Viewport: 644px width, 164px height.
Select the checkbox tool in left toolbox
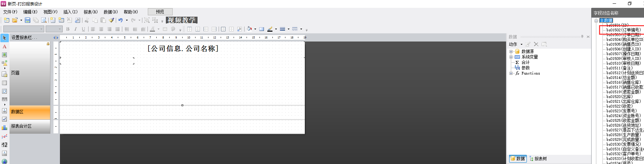pyautogui.click(x=4, y=119)
